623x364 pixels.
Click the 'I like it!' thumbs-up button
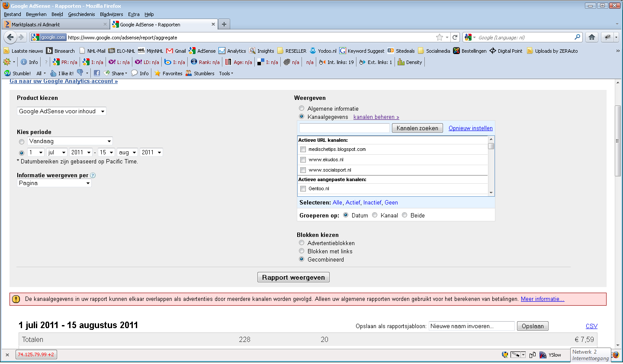pos(62,73)
